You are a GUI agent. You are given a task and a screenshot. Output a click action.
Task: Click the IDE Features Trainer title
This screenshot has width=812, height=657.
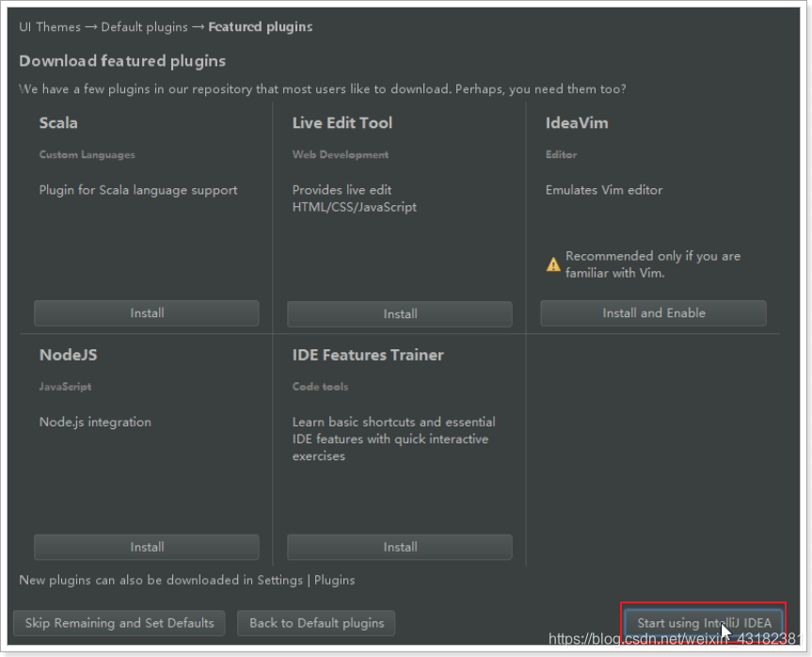(368, 355)
